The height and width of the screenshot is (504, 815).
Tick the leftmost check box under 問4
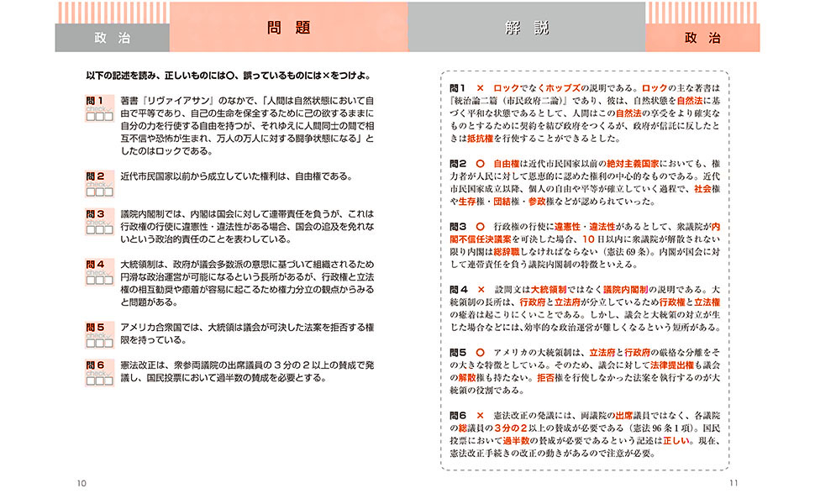(91, 280)
